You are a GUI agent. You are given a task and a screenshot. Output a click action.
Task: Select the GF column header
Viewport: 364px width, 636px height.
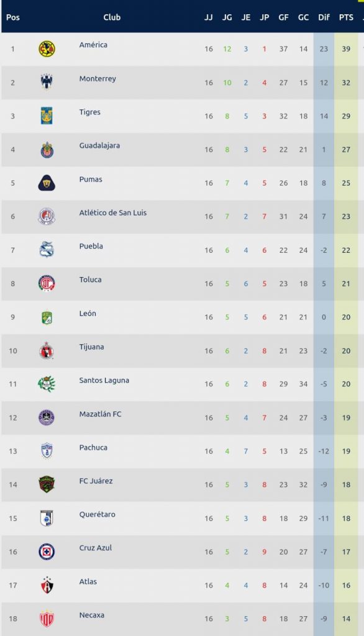pos(284,17)
